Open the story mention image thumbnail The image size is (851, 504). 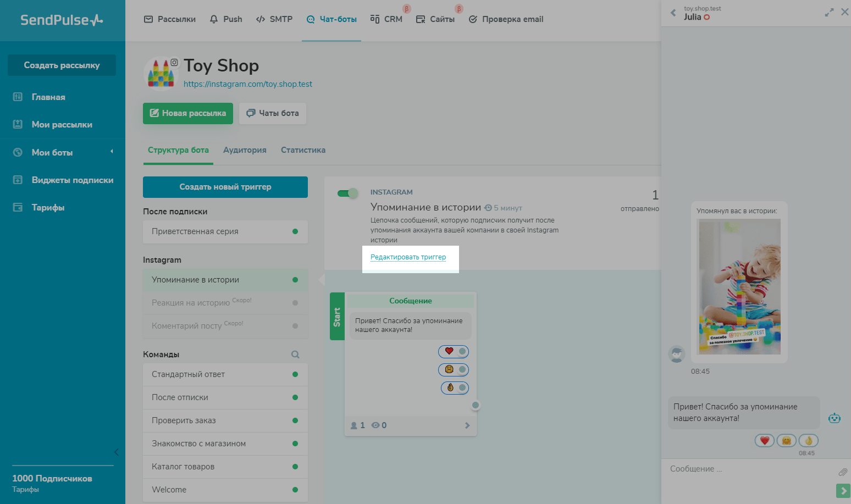(x=739, y=286)
